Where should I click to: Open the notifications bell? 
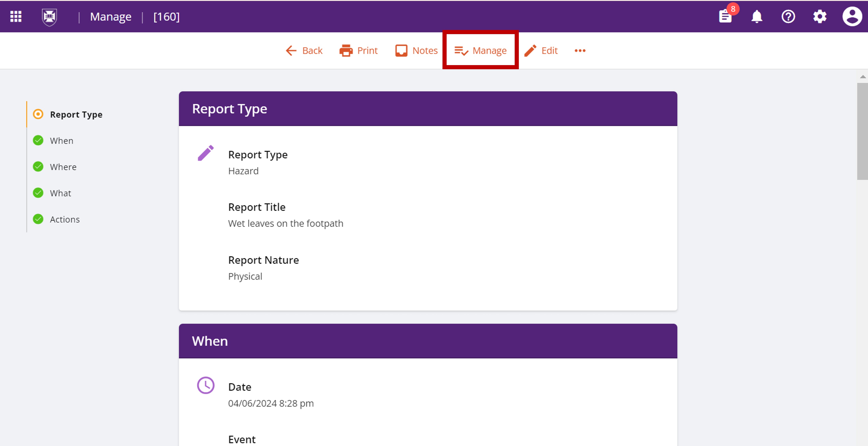click(757, 17)
